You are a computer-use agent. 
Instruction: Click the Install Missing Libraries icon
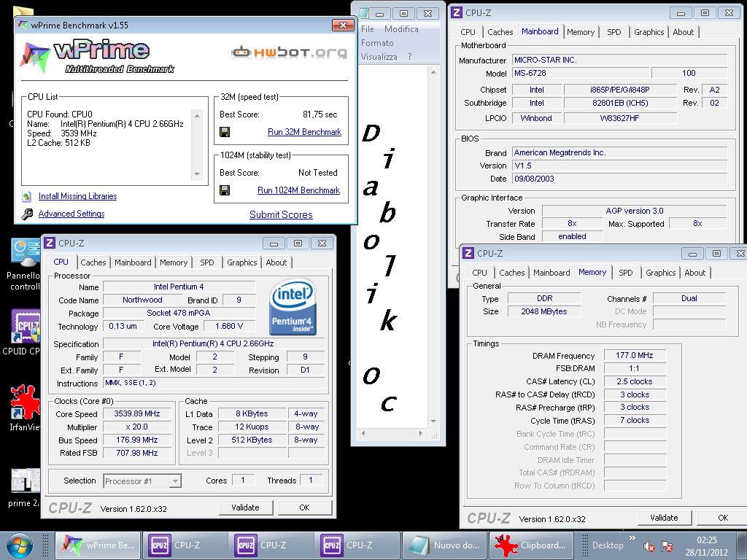click(x=27, y=196)
